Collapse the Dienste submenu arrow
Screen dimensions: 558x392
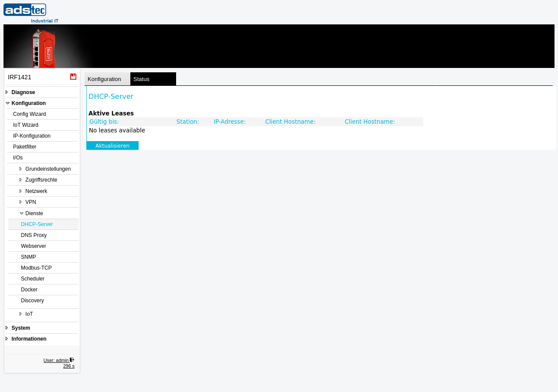pyautogui.click(x=21, y=213)
